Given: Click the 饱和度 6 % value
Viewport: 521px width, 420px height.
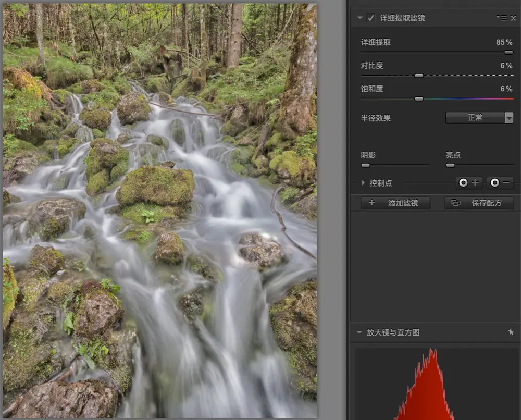Looking at the screenshot, I should pos(506,89).
